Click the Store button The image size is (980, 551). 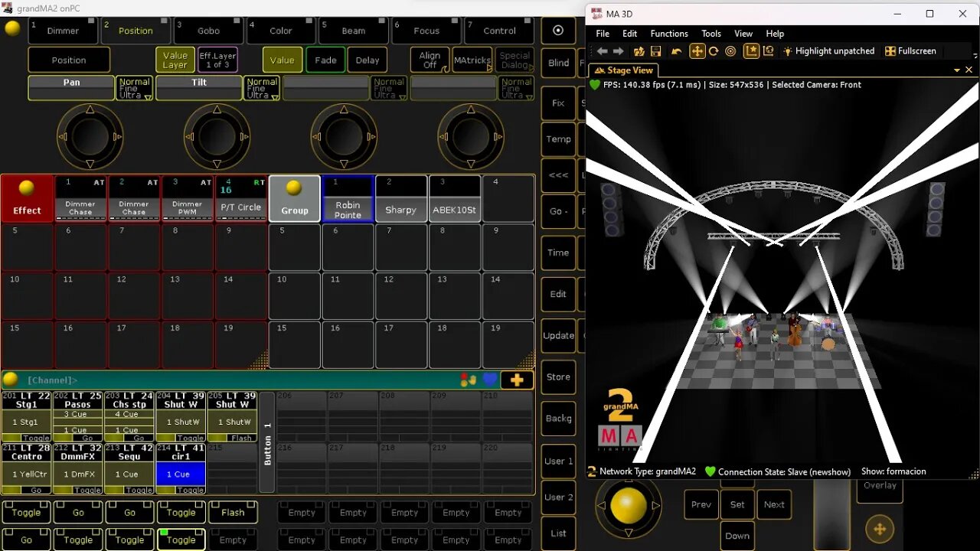pos(558,377)
